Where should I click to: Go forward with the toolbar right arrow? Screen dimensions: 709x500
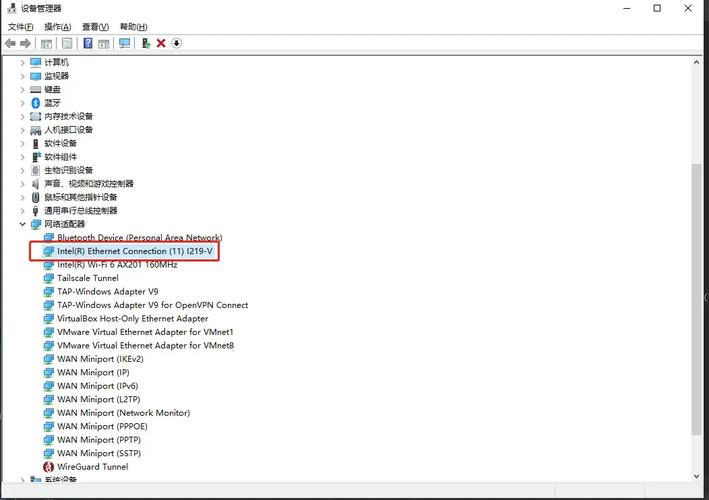[26, 43]
